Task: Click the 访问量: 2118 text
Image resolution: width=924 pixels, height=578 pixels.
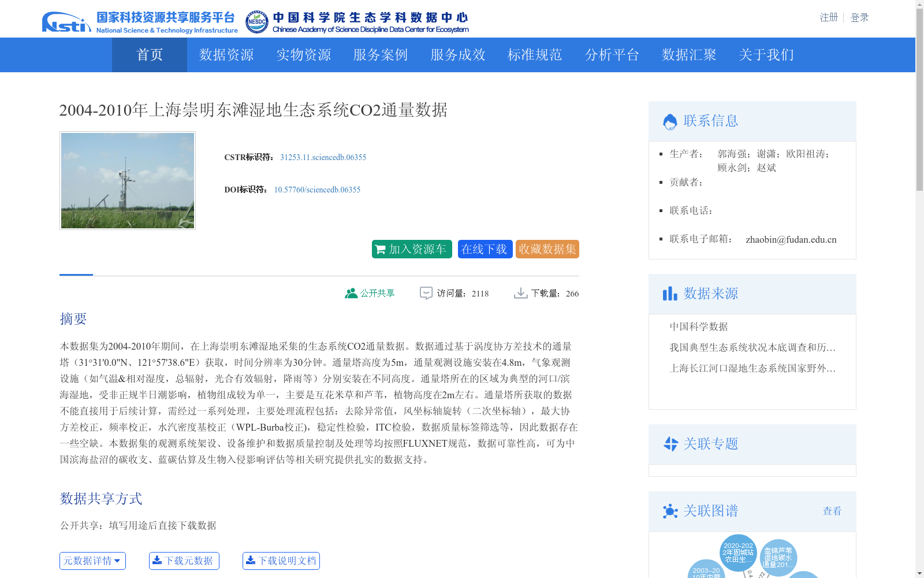Action: pos(463,294)
